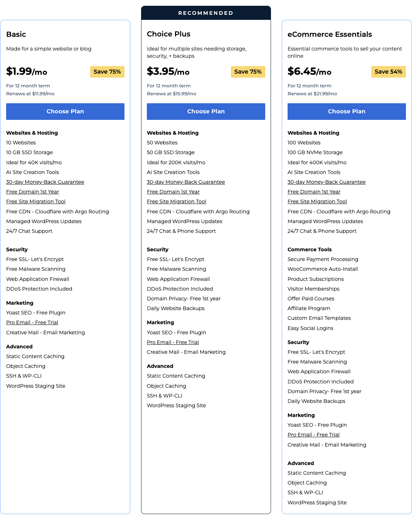Viewport: 420px width, 517px height.
Task: Click the Save 54% badge
Action: coord(388,72)
